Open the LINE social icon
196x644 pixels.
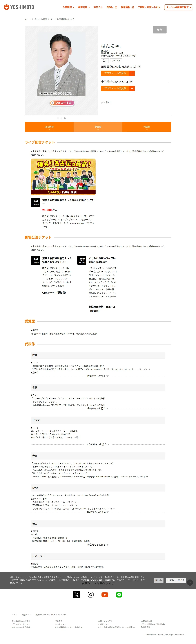coord(119,594)
